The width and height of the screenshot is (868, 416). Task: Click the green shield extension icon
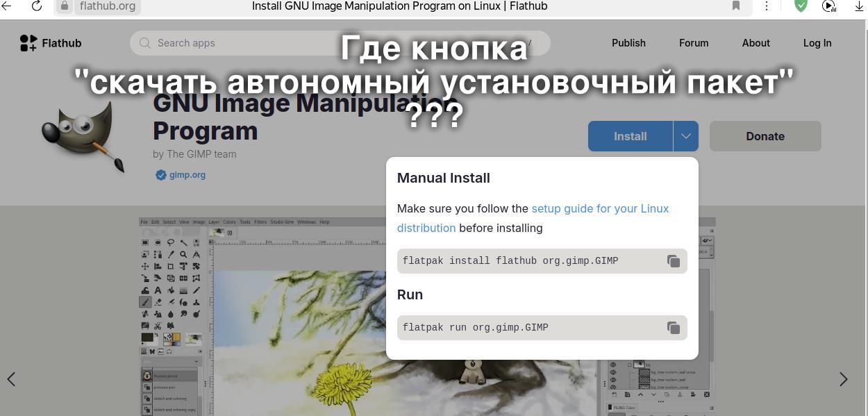[801, 6]
